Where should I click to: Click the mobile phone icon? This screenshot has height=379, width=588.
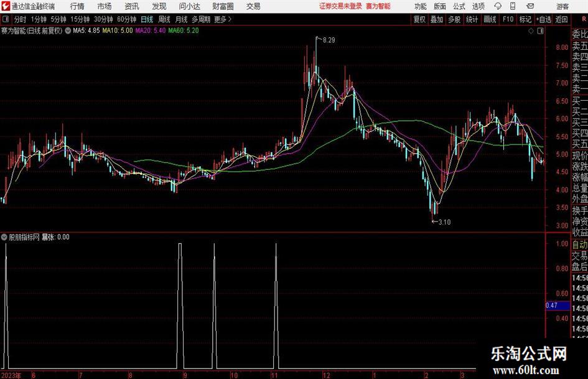[x=513, y=6]
